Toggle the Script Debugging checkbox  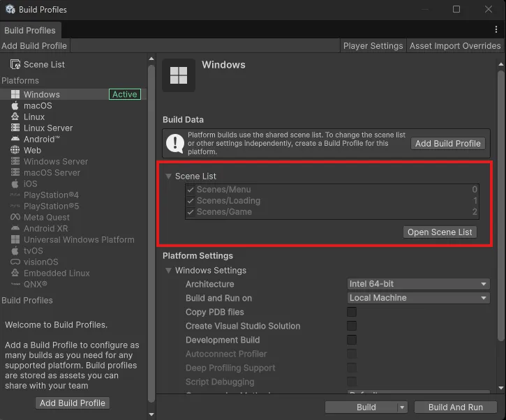pos(352,382)
